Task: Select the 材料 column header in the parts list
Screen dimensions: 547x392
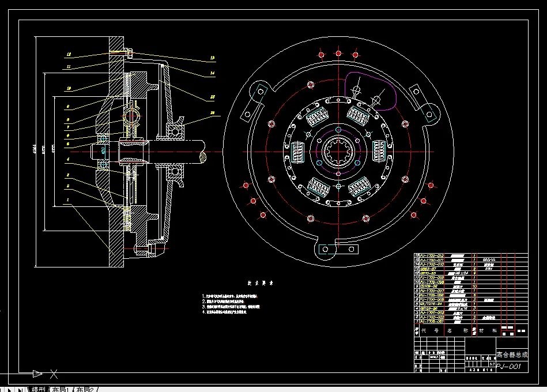Action: (488, 331)
